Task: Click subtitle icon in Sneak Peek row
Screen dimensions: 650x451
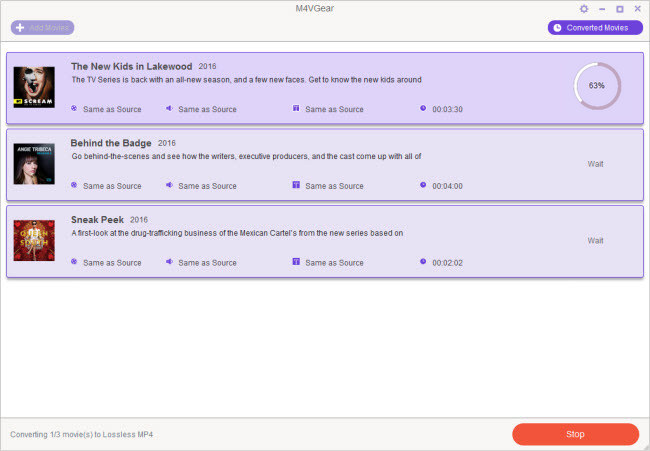Action: click(x=296, y=262)
